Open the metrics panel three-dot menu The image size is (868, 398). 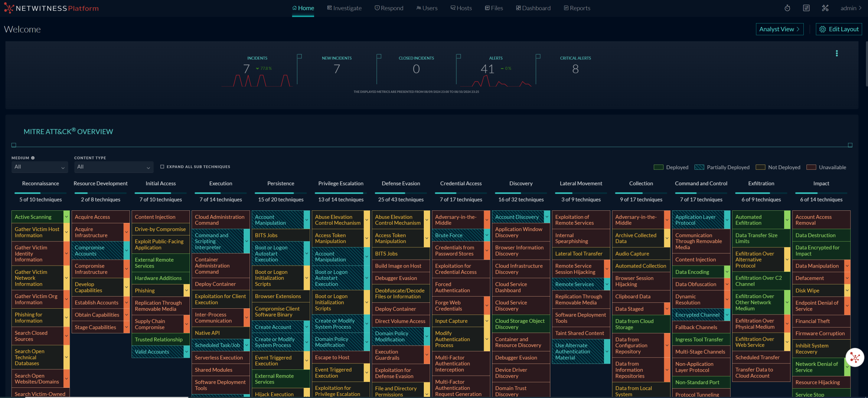click(x=837, y=53)
